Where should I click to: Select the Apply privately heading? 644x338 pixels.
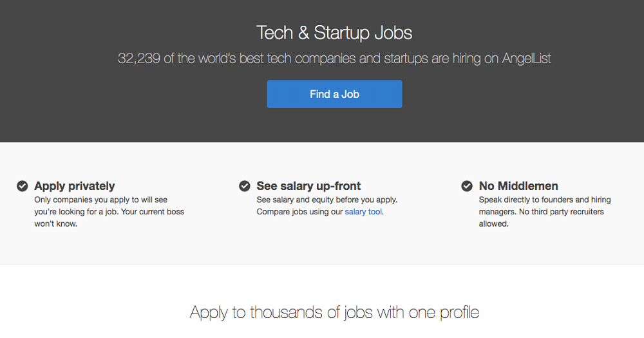coord(75,186)
